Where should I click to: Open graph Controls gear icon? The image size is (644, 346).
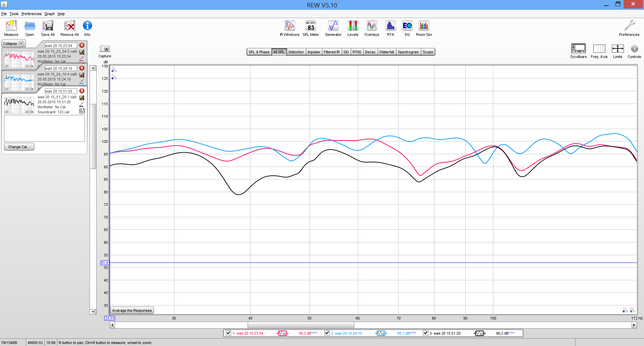point(634,49)
